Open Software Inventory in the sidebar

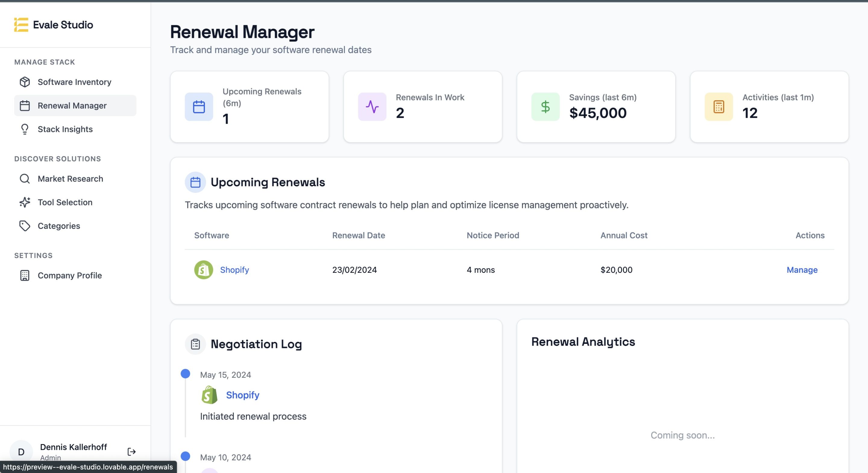74,82
